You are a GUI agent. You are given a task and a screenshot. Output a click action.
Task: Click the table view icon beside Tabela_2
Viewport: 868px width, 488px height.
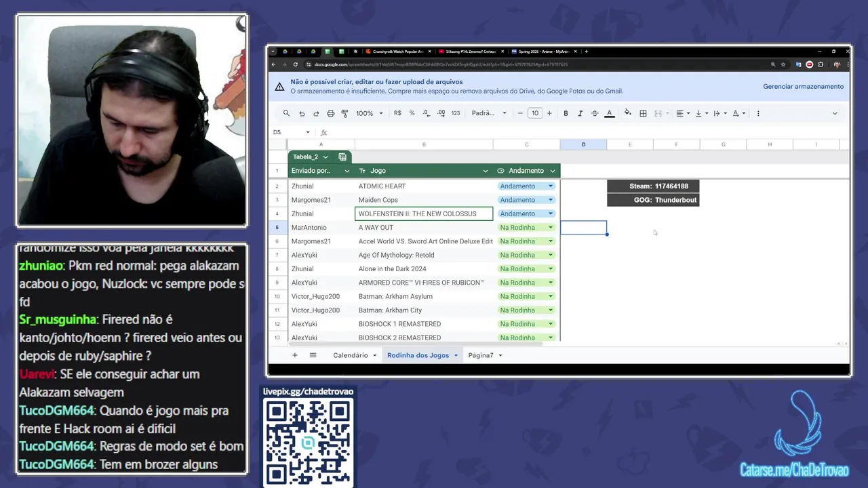[342, 157]
